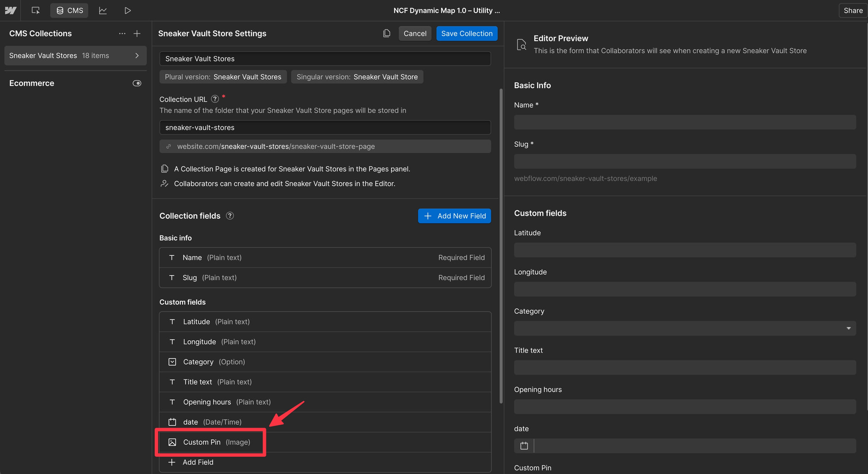Click preview date calendar icon
The height and width of the screenshot is (474, 868).
click(x=524, y=446)
